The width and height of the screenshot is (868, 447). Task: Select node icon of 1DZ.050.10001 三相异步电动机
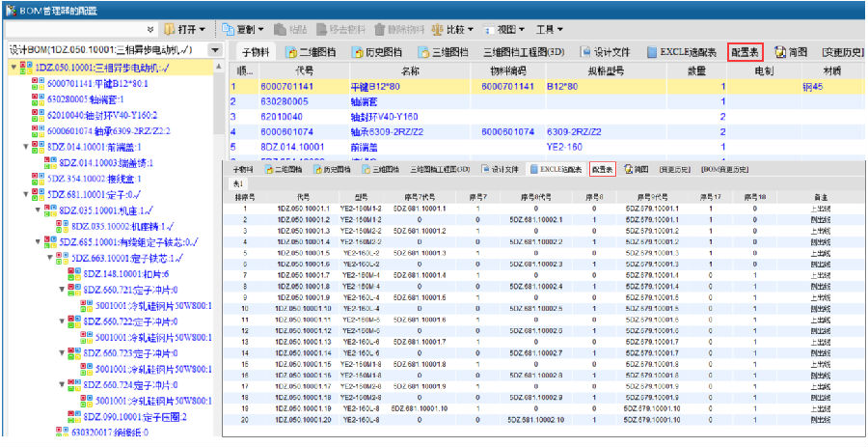pos(25,69)
